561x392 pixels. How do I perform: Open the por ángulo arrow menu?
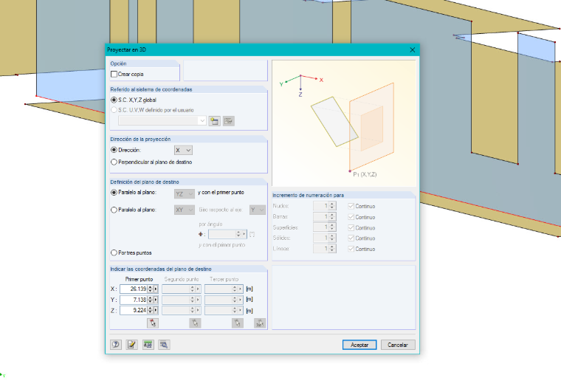244,234
